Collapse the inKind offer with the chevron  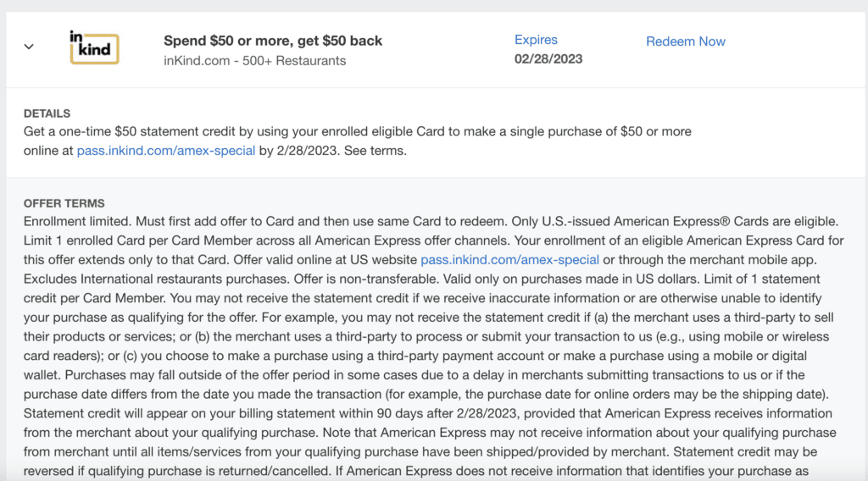click(29, 47)
